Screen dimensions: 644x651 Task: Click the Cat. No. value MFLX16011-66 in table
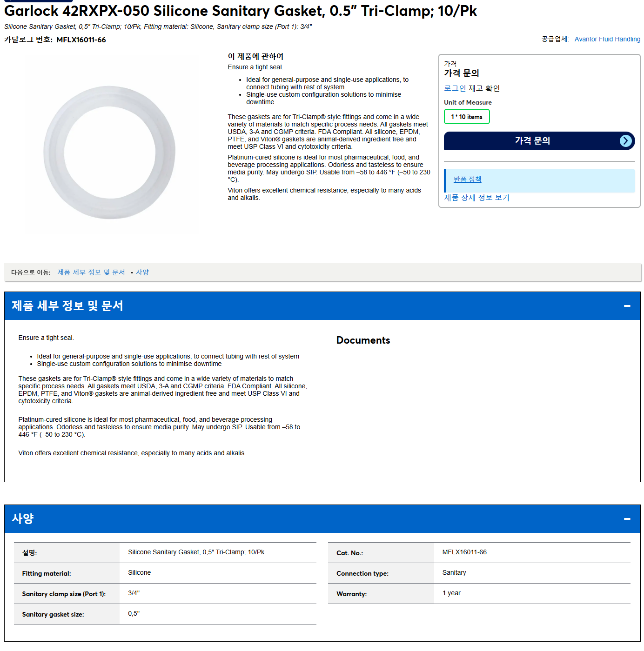pyautogui.click(x=464, y=552)
